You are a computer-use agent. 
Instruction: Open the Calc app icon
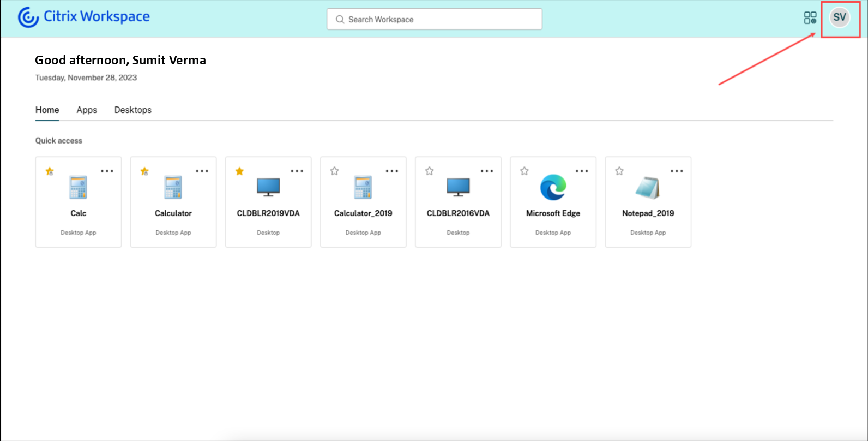pos(79,188)
